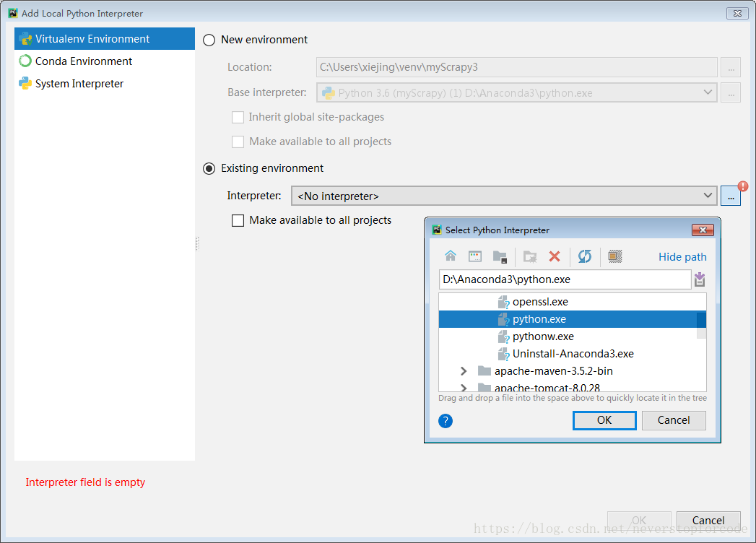The width and height of the screenshot is (756, 543).
Task: Click Cancel in Select Python Interpreter dialog
Action: tap(674, 420)
